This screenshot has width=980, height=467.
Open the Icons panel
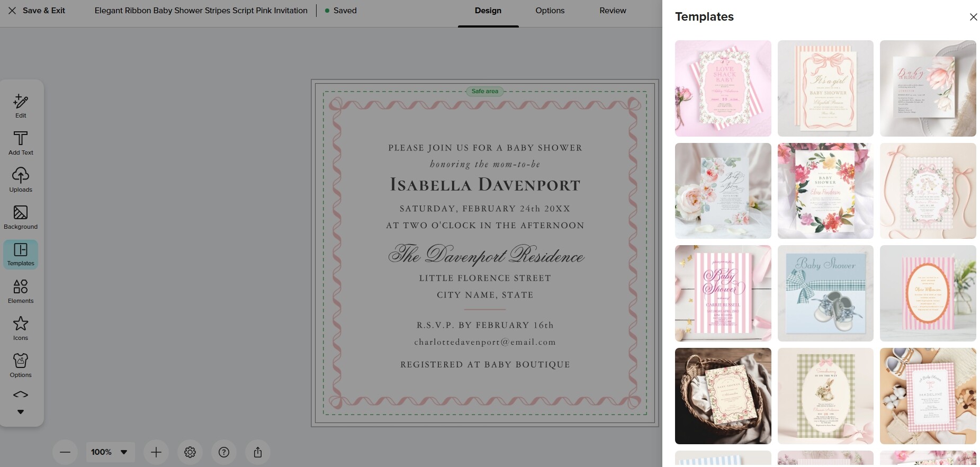pos(21,328)
